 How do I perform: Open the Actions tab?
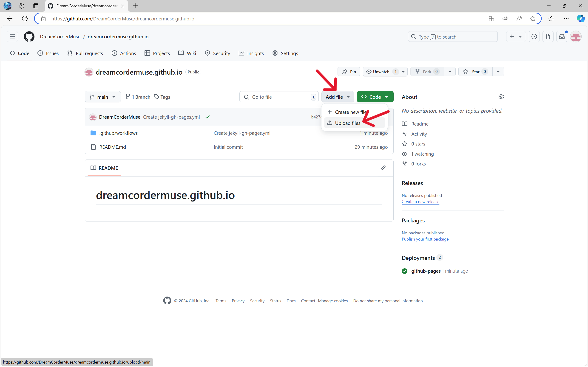tap(124, 53)
